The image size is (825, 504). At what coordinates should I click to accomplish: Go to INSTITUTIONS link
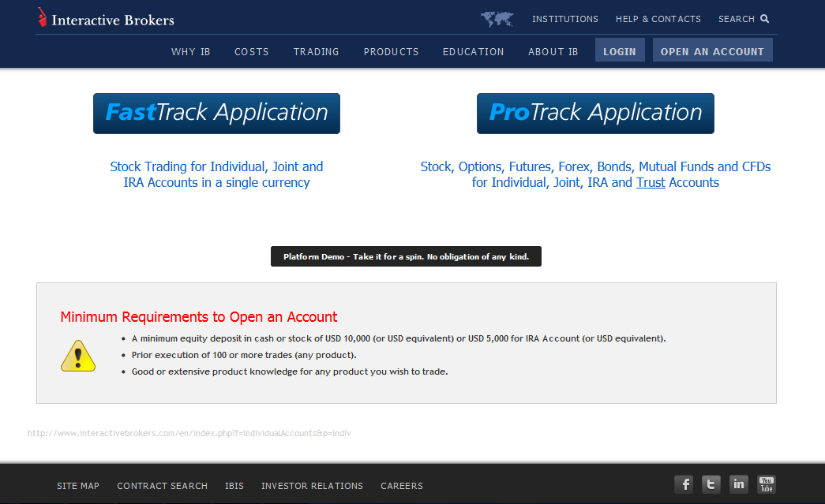coord(565,19)
